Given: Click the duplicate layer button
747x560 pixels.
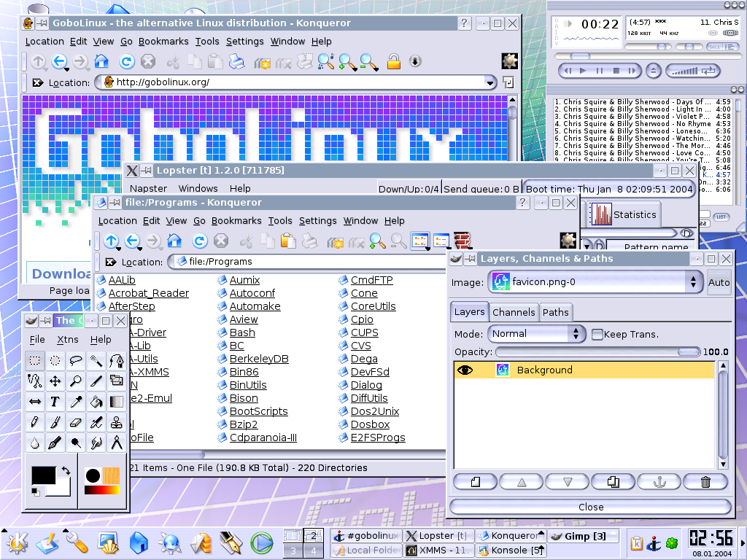Looking at the screenshot, I should (614, 482).
